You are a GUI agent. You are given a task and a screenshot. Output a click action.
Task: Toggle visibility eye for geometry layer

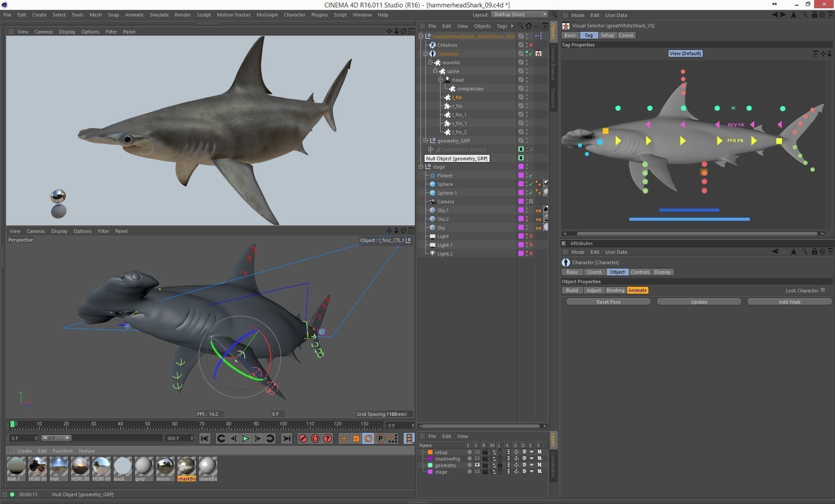pos(477,465)
